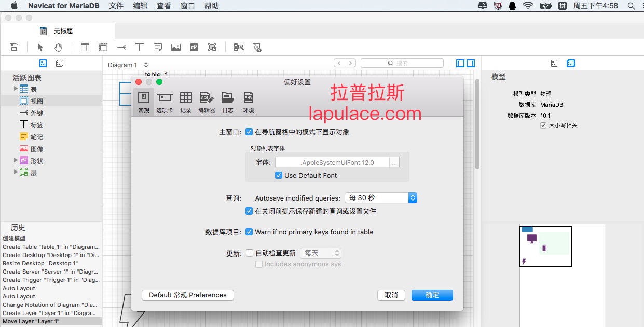Select the shape tool in the toolbar
Image resolution: width=644 pixels, height=327 pixels.
(x=194, y=47)
